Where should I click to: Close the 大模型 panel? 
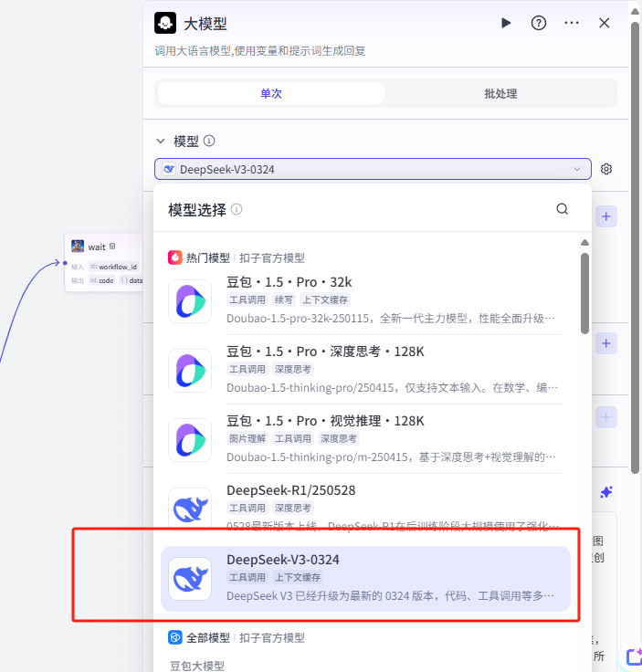(x=604, y=23)
